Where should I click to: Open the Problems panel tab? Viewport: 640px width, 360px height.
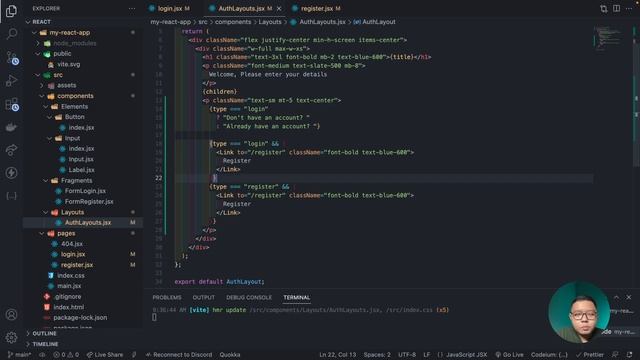(x=167, y=297)
